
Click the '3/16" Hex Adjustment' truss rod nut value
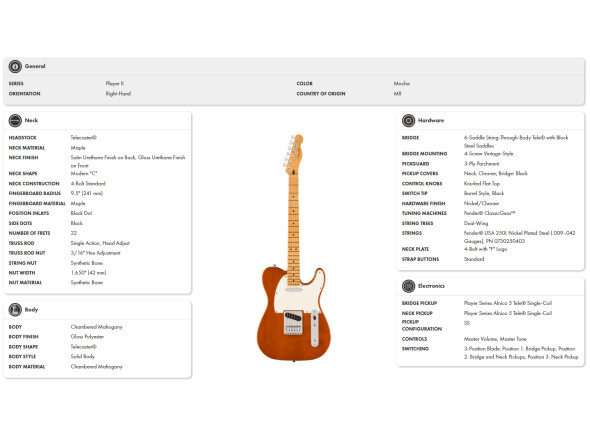[96, 253]
